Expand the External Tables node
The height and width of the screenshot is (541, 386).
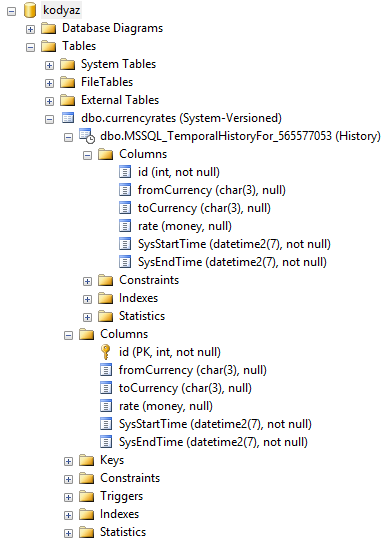pyautogui.click(x=49, y=101)
